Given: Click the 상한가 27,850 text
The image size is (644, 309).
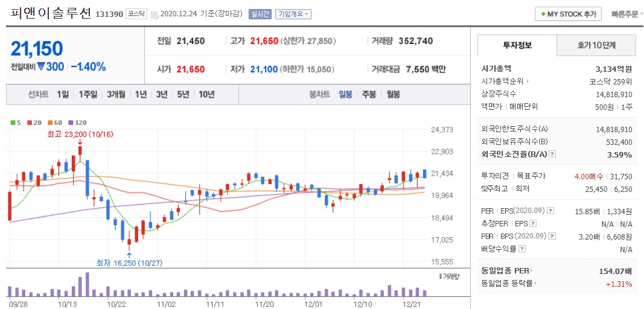Looking at the screenshot, I should tap(308, 41).
